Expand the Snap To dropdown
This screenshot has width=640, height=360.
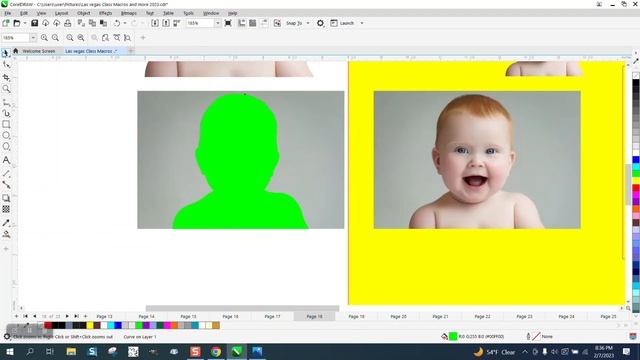click(x=308, y=23)
